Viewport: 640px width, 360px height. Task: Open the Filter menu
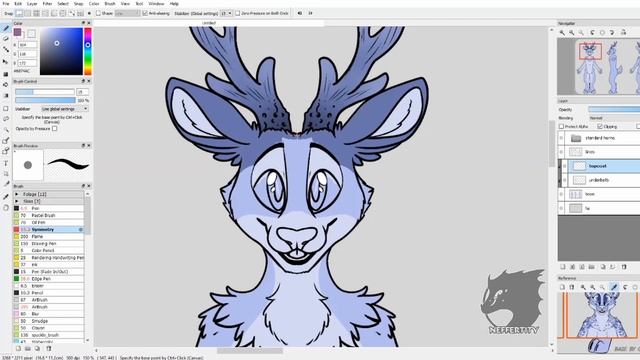coord(47,4)
